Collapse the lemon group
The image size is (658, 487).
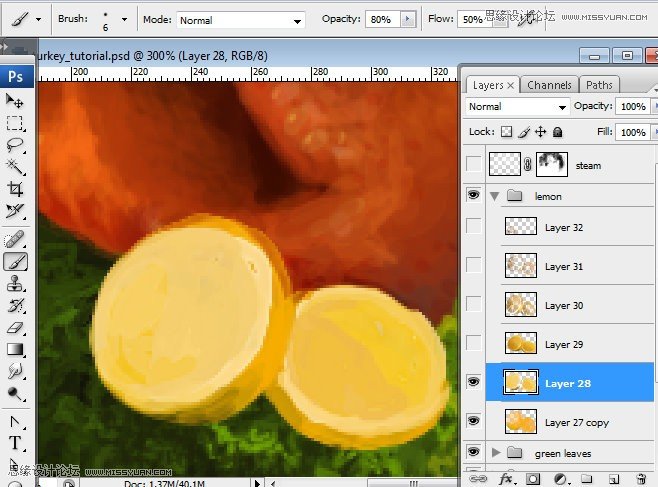pyautogui.click(x=495, y=196)
